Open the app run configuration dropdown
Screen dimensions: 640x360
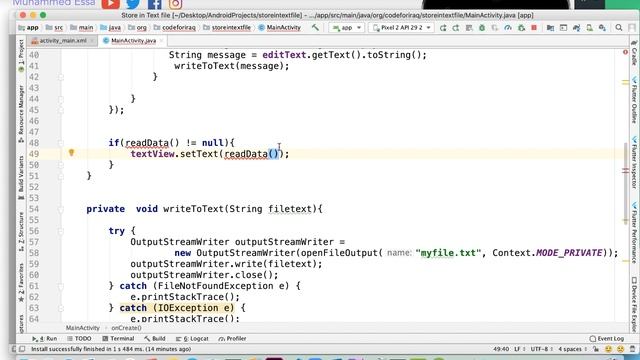(x=347, y=28)
